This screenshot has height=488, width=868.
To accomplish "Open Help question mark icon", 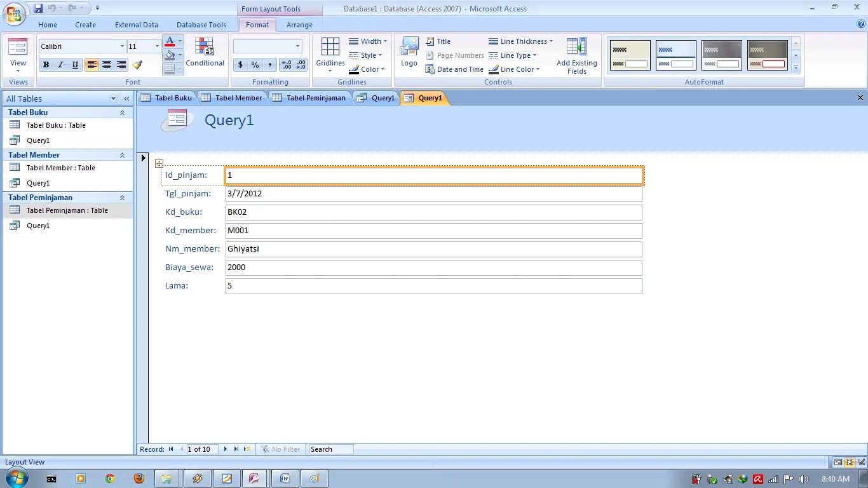I will (x=861, y=24).
